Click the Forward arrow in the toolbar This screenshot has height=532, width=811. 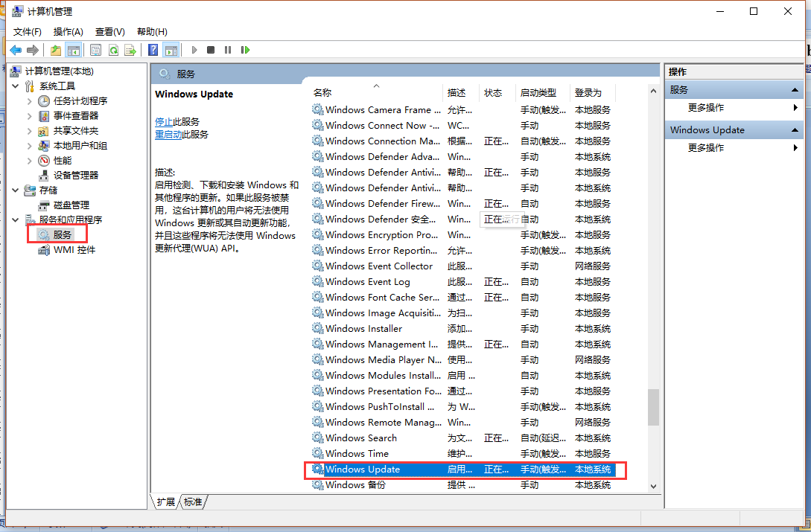(33, 50)
